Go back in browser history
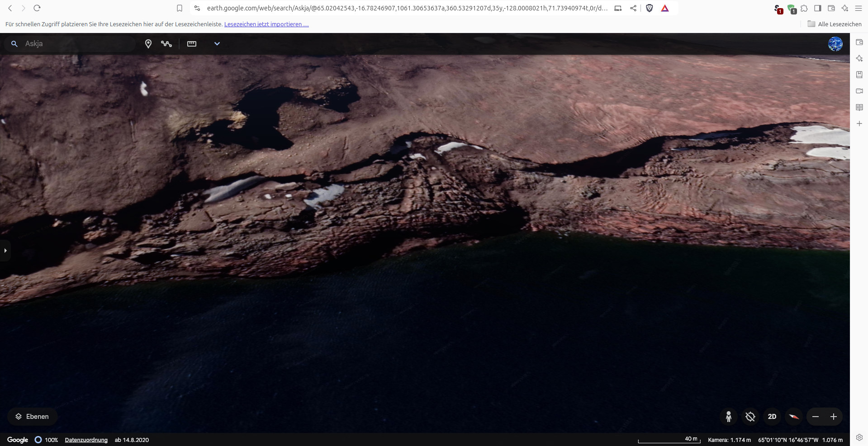Image resolution: width=868 pixels, height=446 pixels. 10,8
